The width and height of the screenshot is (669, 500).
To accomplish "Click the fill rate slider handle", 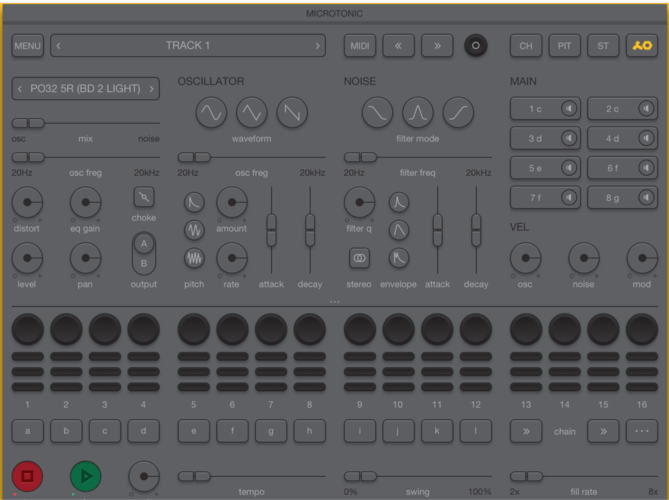I will tap(526, 476).
